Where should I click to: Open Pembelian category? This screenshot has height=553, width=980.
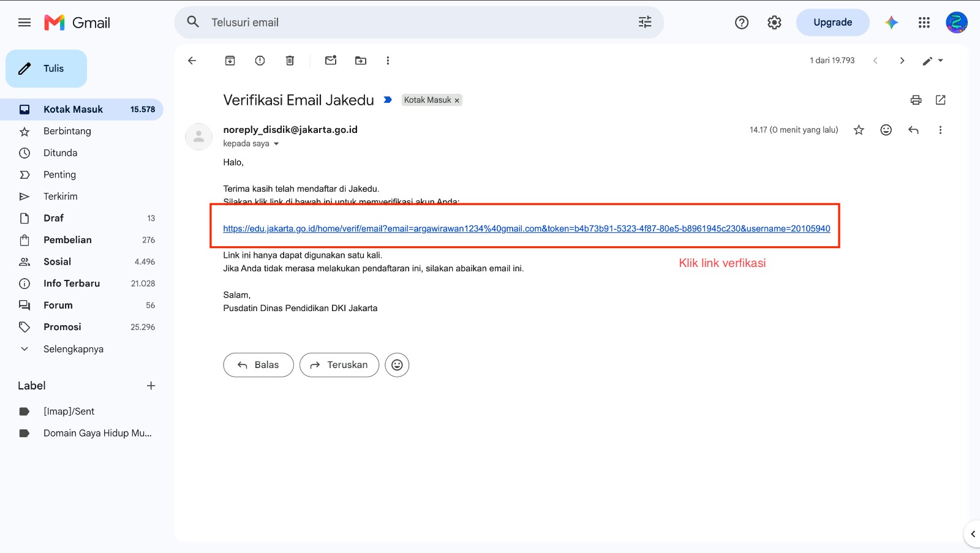click(x=81, y=240)
